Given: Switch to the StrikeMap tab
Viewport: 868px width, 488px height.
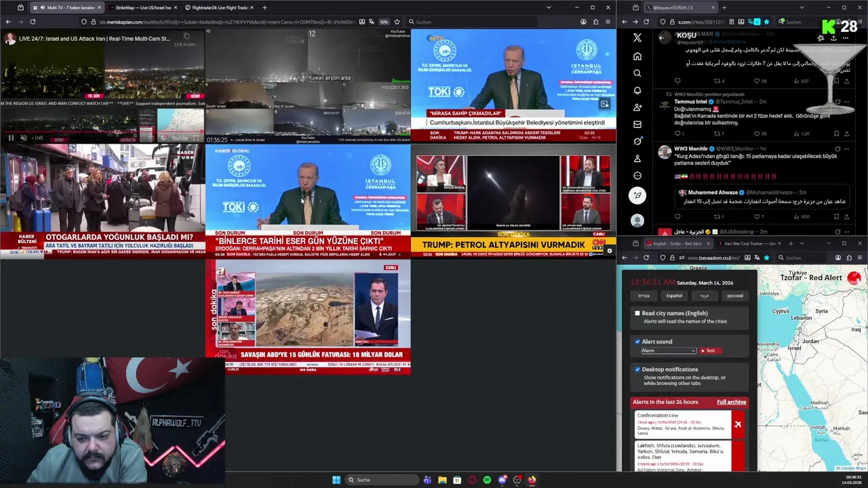Looking at the screenshot, I should point(142,7).
